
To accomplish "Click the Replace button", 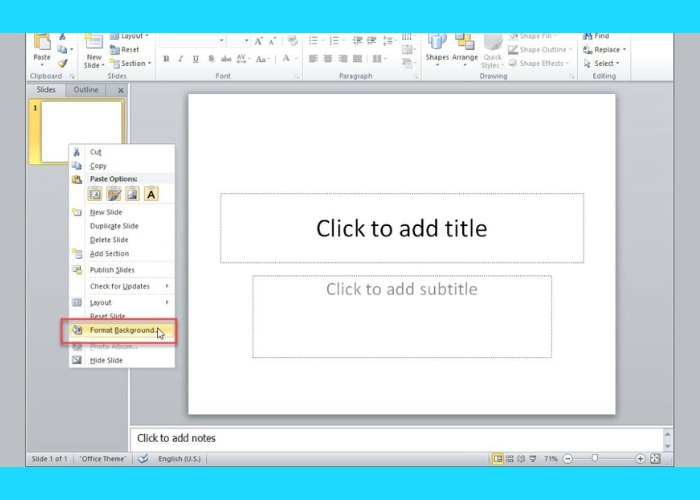I will coord(604,50).
